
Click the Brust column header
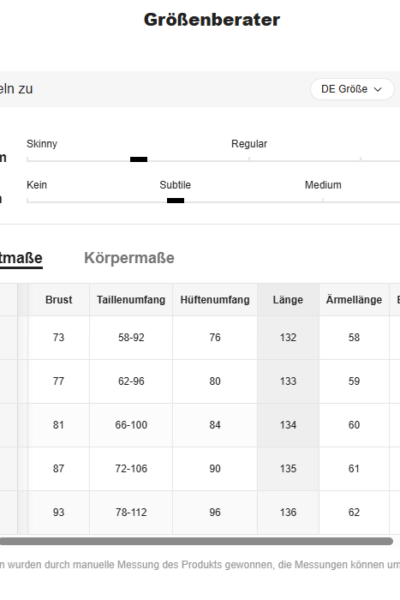59,300
